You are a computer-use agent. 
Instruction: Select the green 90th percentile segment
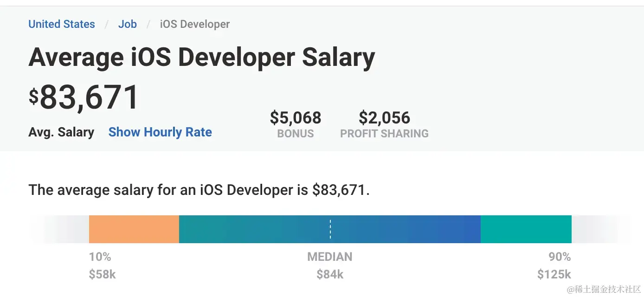526,229
